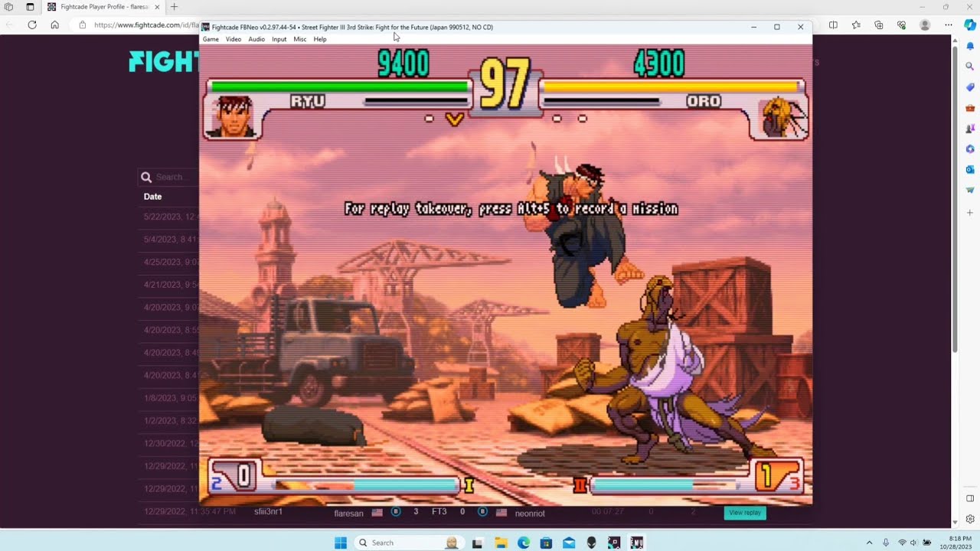This screenshot has height=551, width=980.
Task: Open the Mail app from the taskbar
Action: [569, 543]
